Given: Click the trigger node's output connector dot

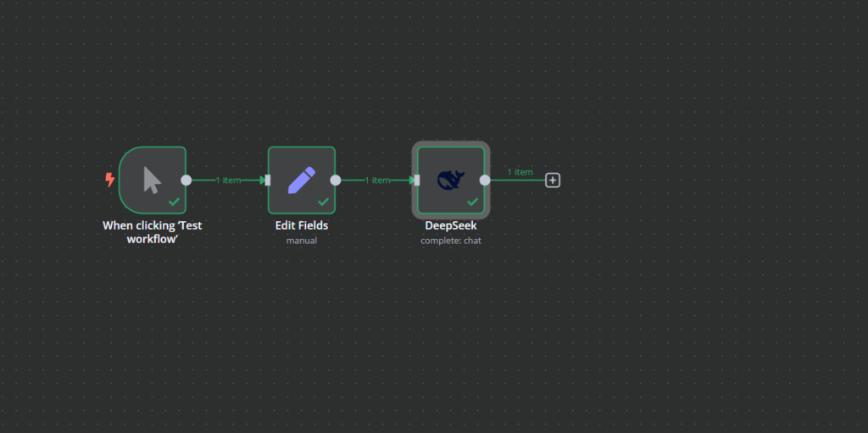Looking at the screenshot, I should click(186, 180).
